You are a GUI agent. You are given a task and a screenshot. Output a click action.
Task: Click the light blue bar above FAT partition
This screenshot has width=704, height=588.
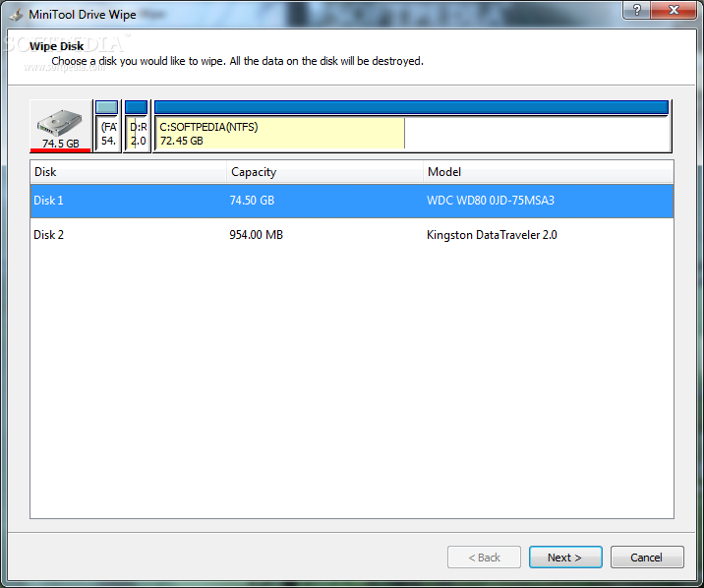(x=107, y=108)
